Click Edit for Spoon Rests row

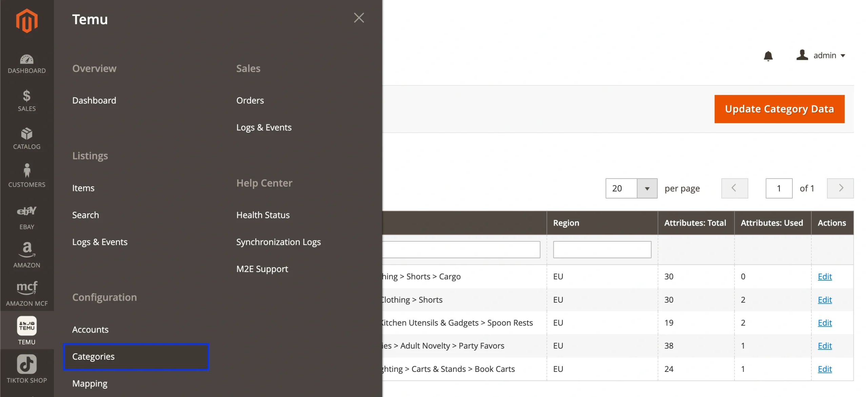click(x=824, y=323)
